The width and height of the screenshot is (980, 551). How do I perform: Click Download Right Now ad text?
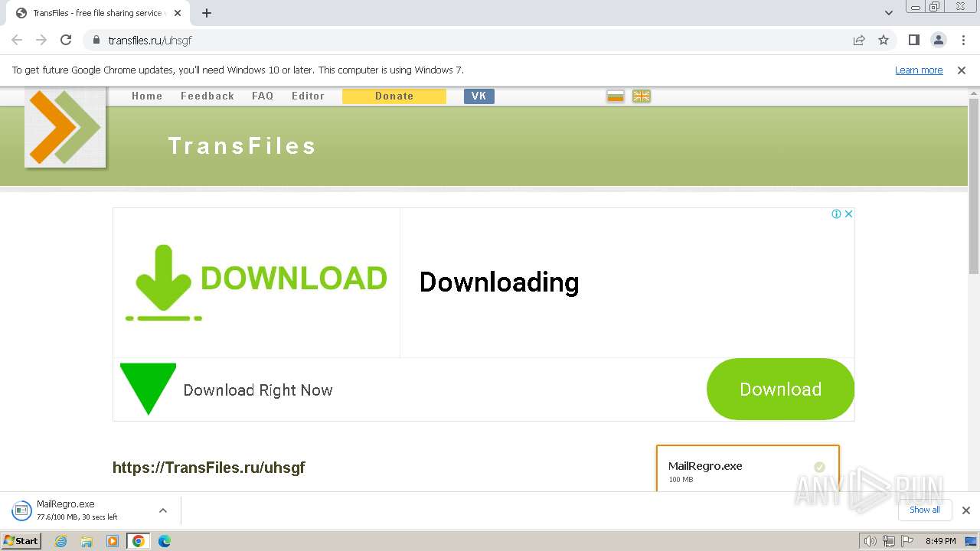click(x=258, y=390)
